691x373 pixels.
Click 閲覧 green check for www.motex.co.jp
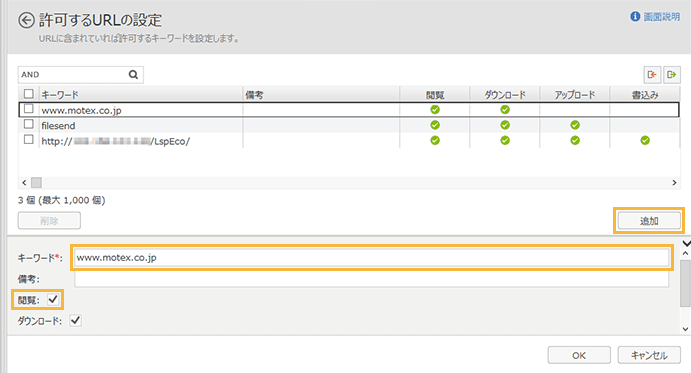435,110
